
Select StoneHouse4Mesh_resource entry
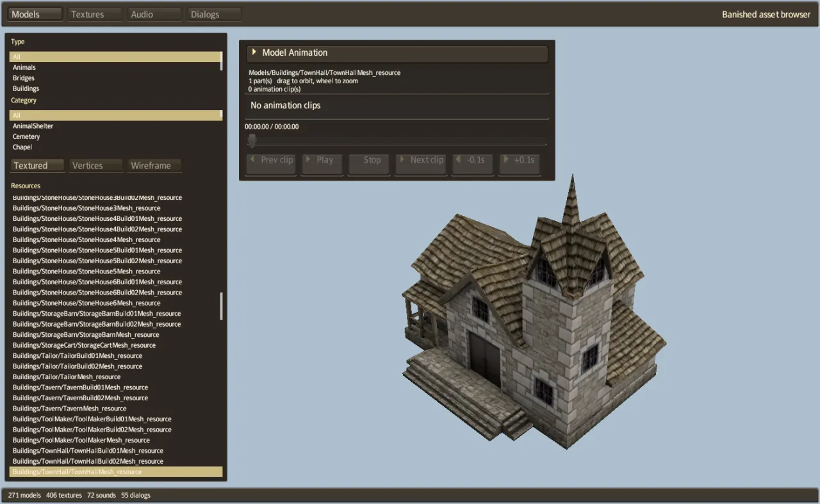[115, 240]
